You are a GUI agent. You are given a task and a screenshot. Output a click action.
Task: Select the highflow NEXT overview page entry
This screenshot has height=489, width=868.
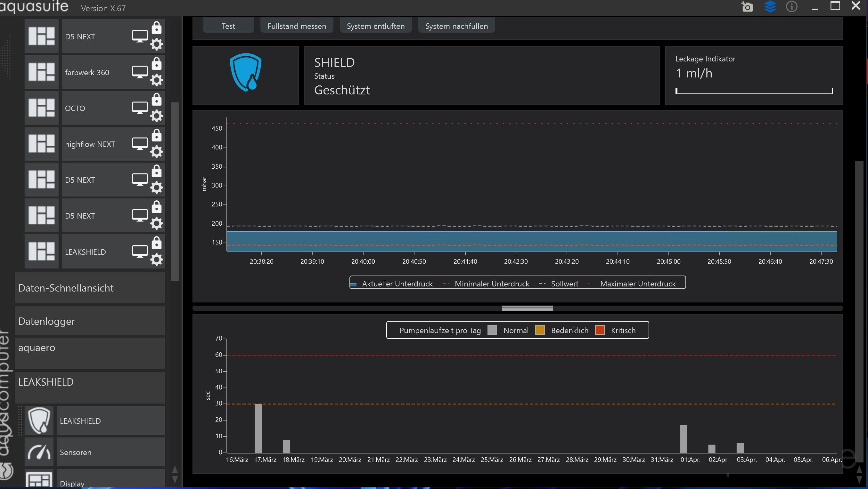pyautogui.click(x=113, y=144)
